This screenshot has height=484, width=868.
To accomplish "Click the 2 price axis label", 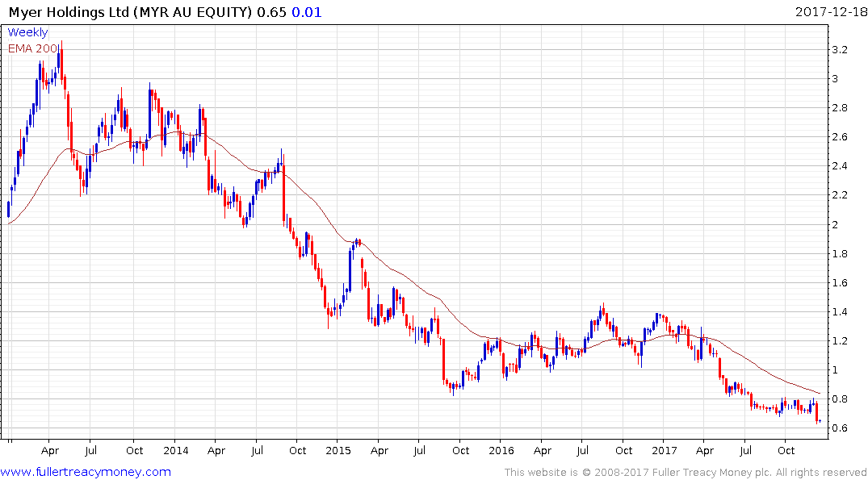I will tap(836, 224).
